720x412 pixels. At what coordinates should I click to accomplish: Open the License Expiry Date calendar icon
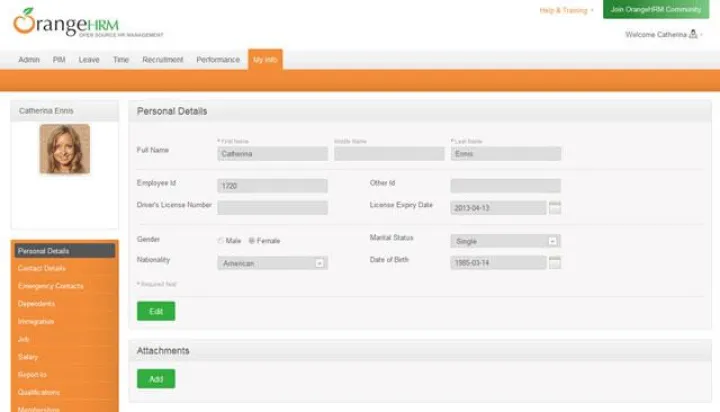pyautogui.click(x=555, y=207)
